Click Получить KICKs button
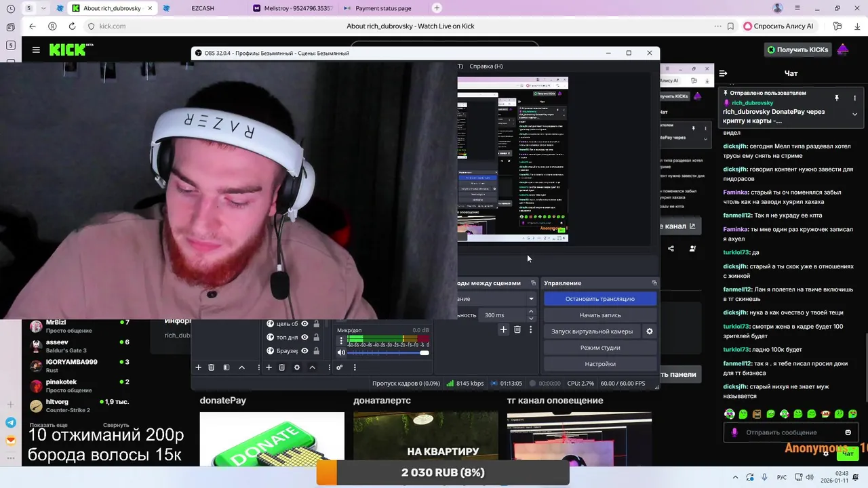 point(797,49)
